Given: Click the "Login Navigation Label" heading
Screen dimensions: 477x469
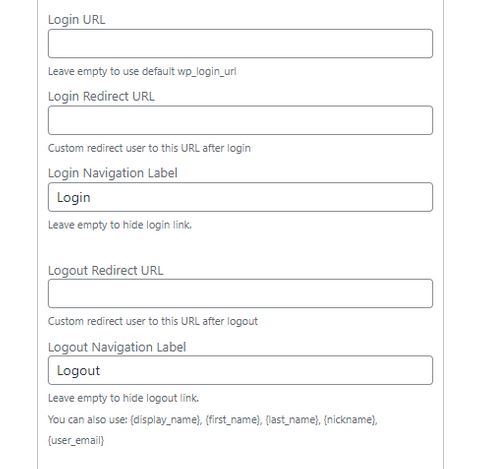Looking at the screenshot, I should pyautogui.click(x=113, y=173).
